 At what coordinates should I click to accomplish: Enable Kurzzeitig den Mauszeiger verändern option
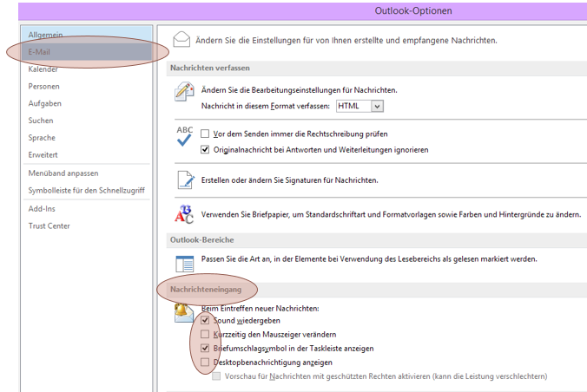[x=205, y=334]
